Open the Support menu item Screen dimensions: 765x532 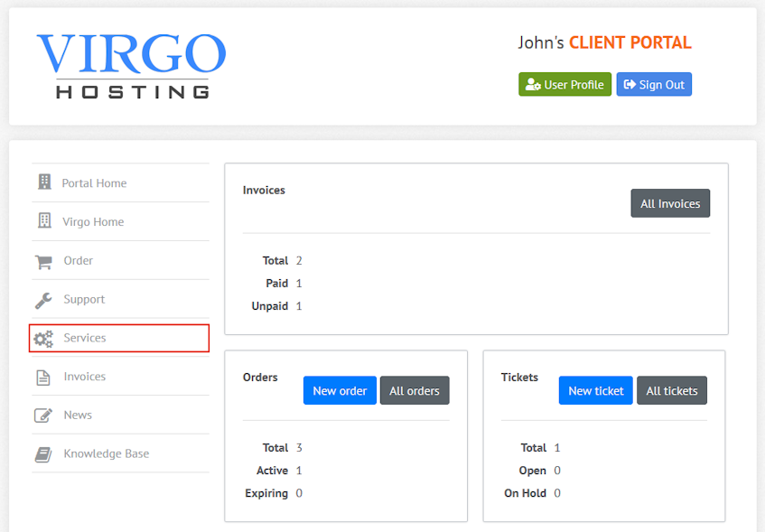(x=120, y=299)
